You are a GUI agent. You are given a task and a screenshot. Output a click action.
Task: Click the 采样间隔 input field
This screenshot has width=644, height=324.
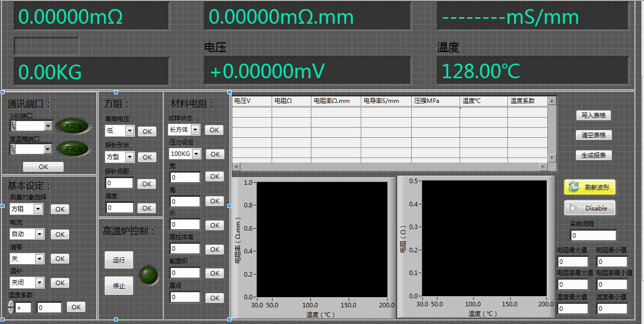[593, 235]
